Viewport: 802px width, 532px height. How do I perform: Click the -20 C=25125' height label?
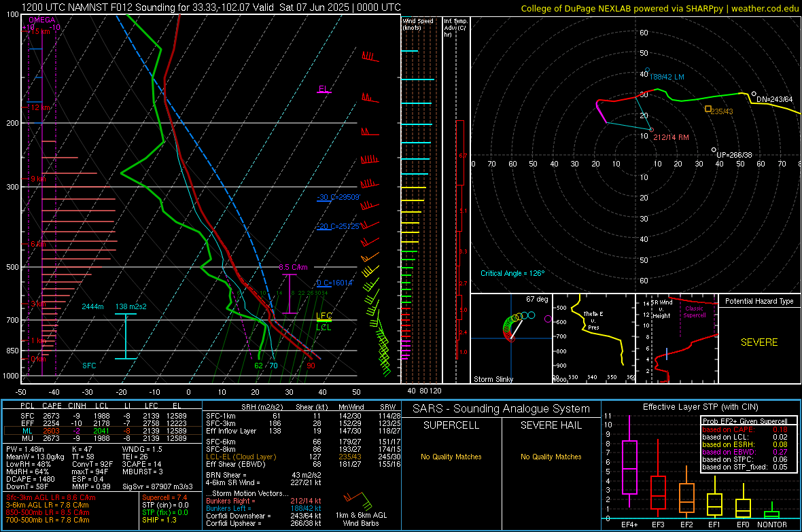click(338, 226)
